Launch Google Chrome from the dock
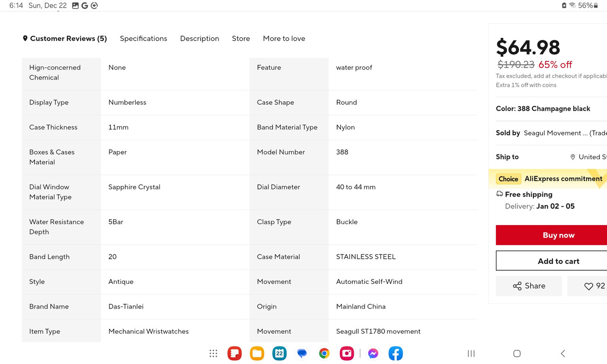Screen dimensions: 607x364 click(324, 354)
